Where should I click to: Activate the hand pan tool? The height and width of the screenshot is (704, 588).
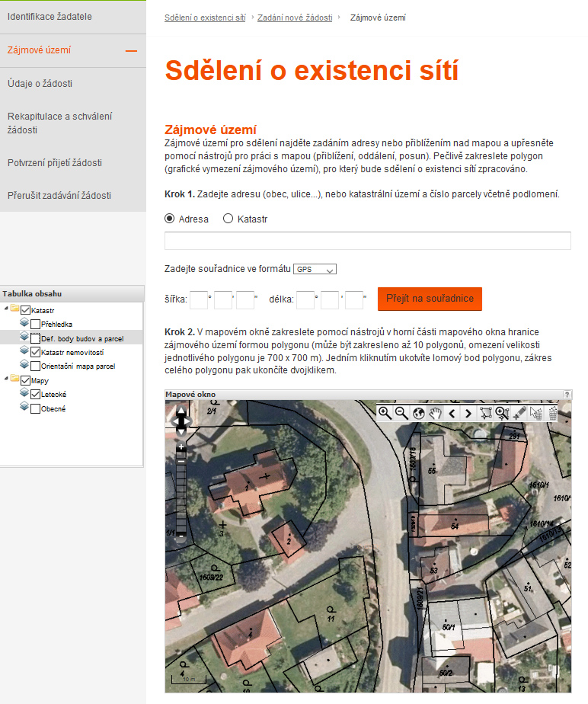[x=435, y=413]
